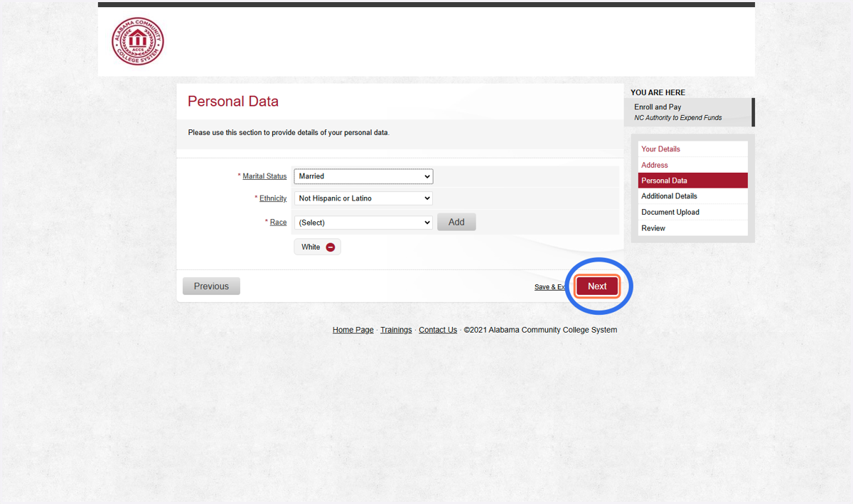Open the Trainings footer link
Image resolution: width=853 pixels, height=504 pixels.
396,330
